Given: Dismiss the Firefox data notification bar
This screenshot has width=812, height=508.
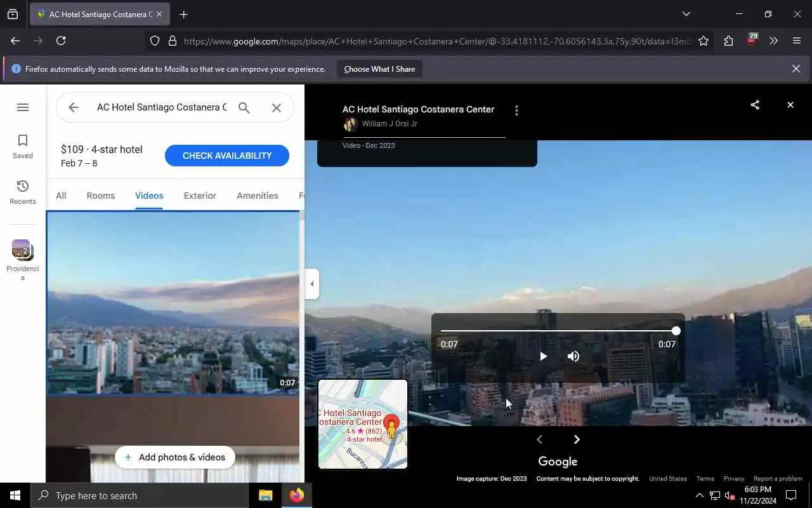Looking at the screenshot, I should pos(796,69).
